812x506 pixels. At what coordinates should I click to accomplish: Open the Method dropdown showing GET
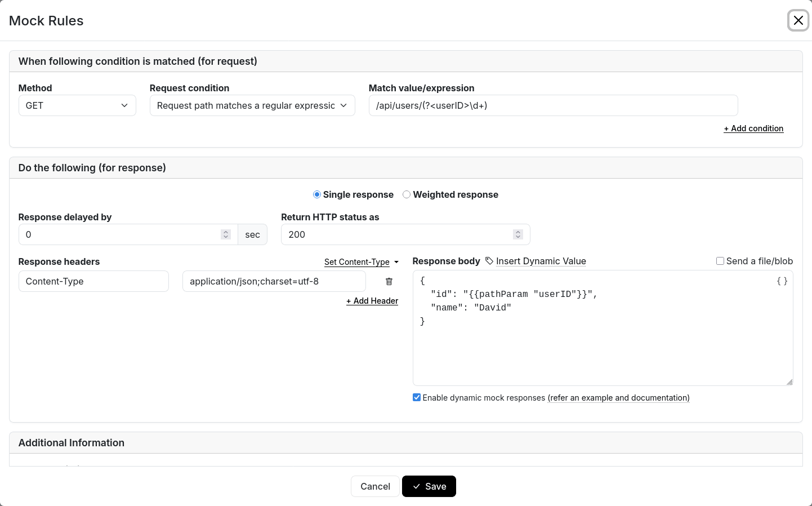[77, 105]
